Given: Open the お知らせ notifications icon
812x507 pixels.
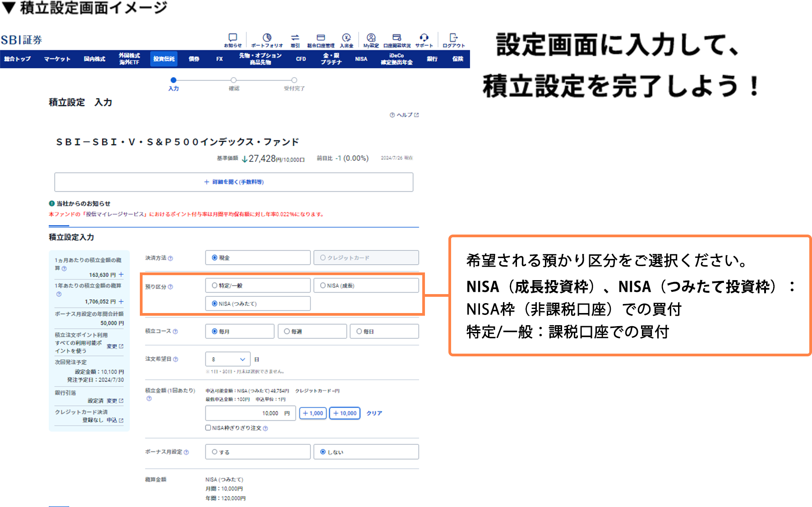Looking at the screenshot, I should pos(233,40).
